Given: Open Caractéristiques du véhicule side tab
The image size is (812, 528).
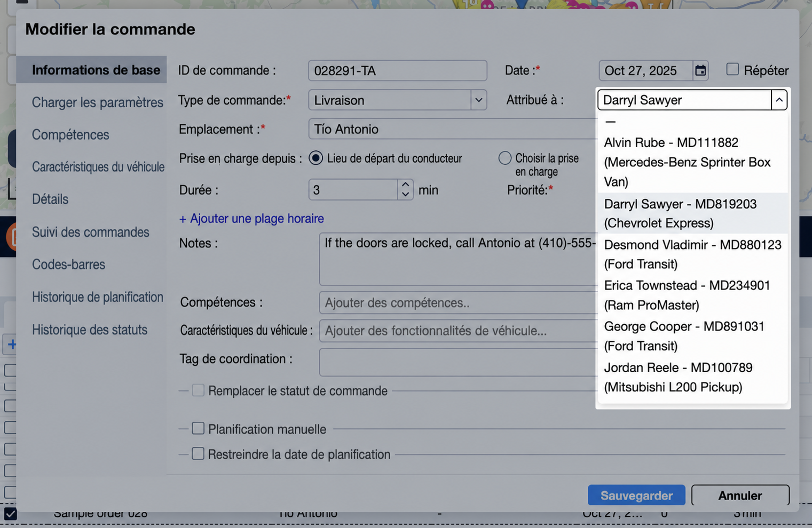Looking at the screenshot, I should coord(98,167).
